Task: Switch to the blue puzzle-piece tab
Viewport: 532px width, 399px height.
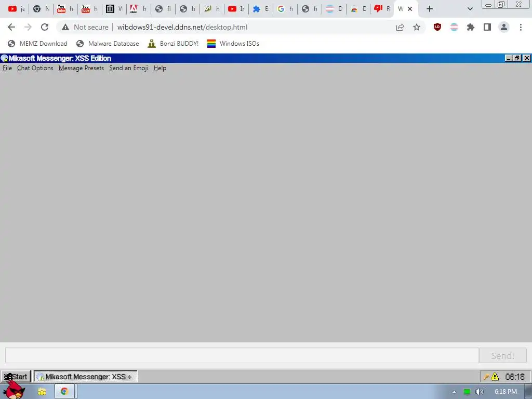Action: [x=261, y=9]
